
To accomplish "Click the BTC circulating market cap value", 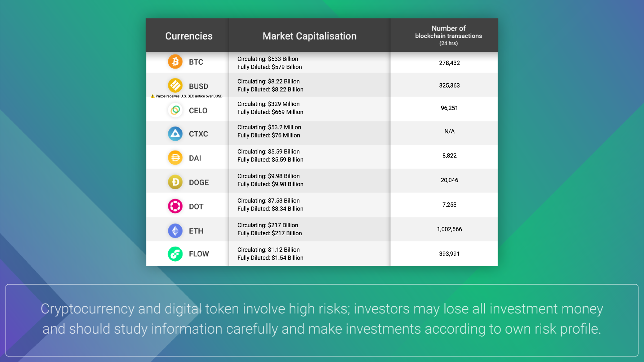I will [268, 59].
